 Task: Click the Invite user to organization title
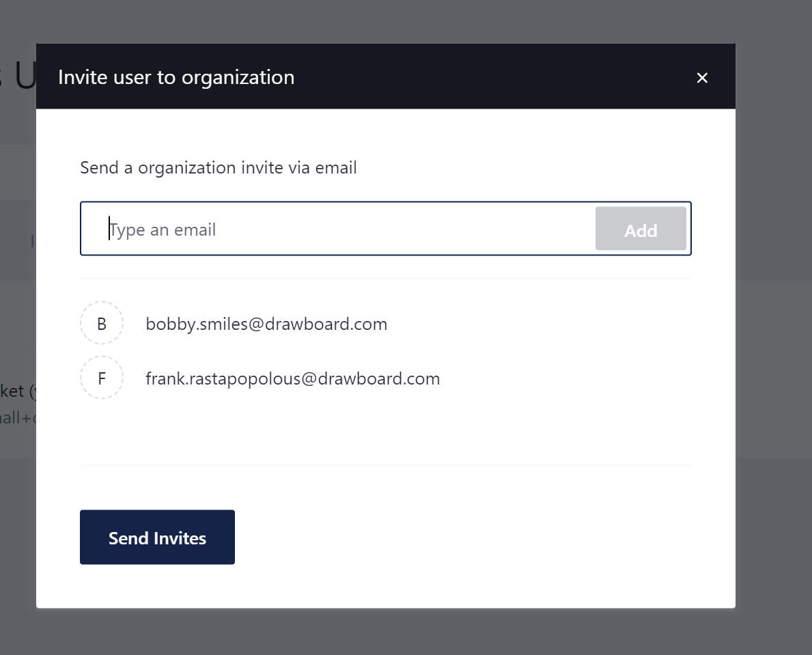pos(176,77)
